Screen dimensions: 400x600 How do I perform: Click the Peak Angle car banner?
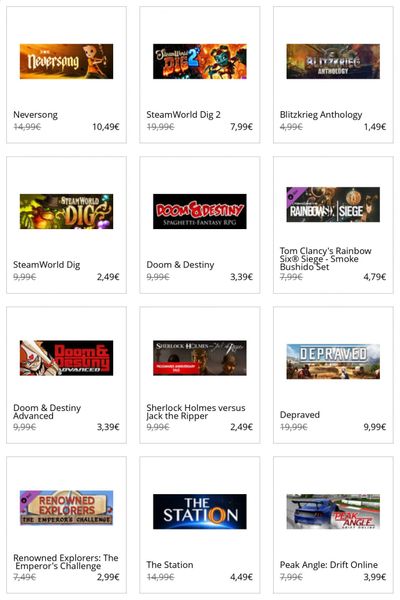[x=333, y=511]
